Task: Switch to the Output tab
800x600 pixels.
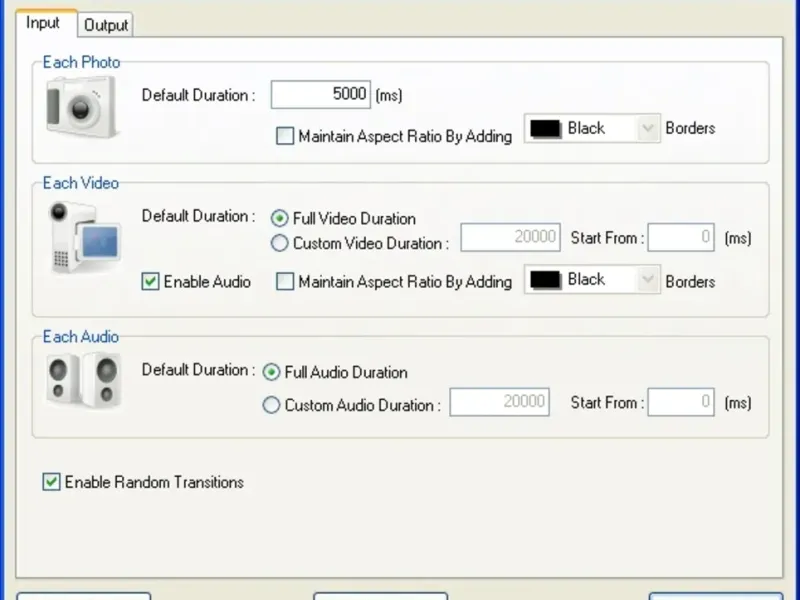Action: click(x=105, y=25)
